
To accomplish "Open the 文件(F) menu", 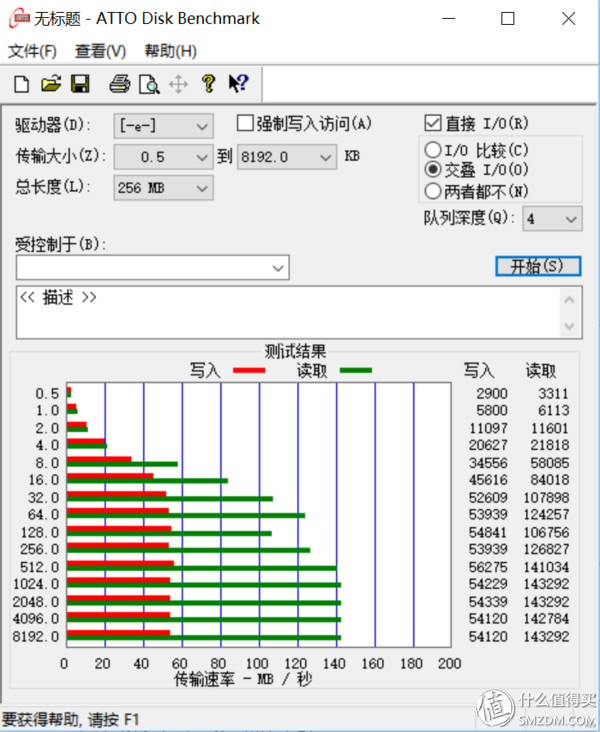I will (x=32, y=51).
